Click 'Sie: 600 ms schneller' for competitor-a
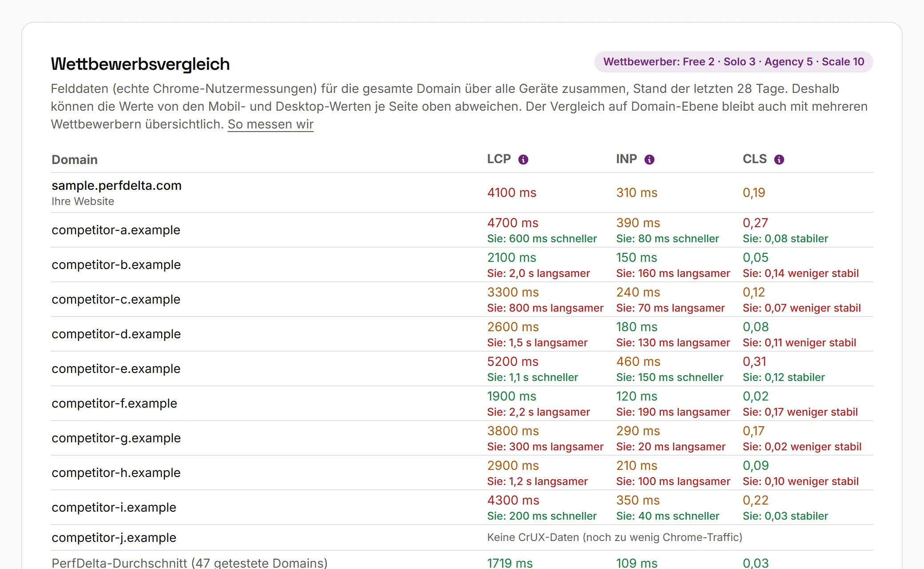Screen dimensions: 924x569 coord(542,239)
